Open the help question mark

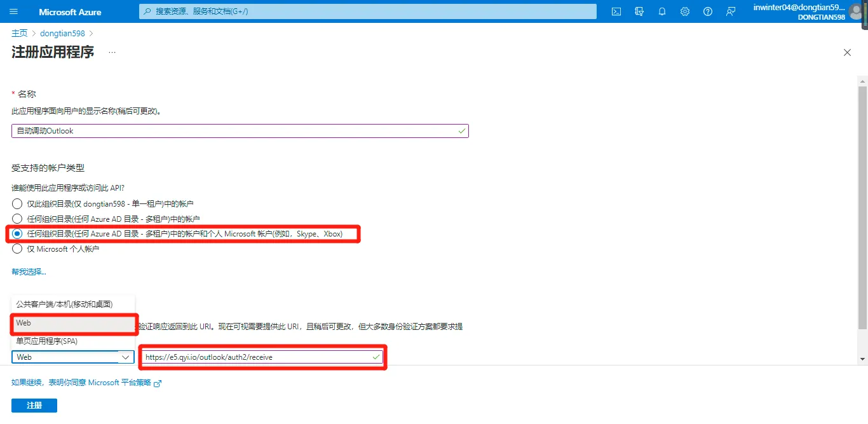pyautogui.click(x=708, y=11)
